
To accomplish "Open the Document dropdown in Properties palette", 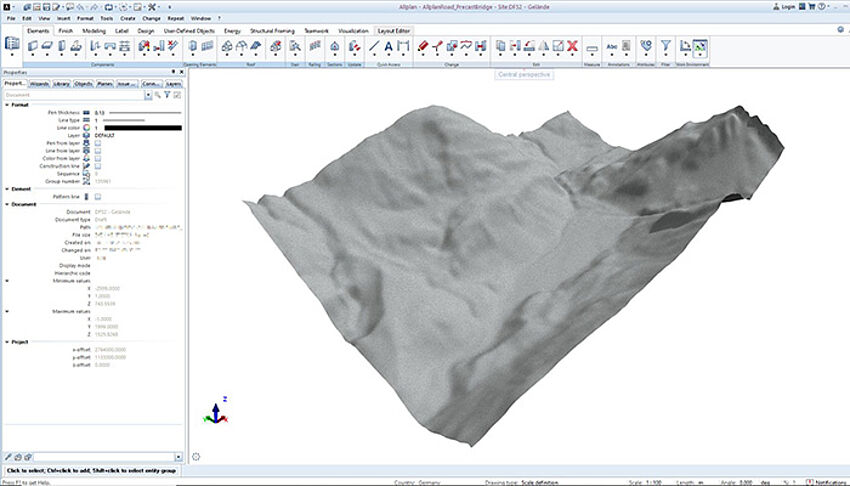I will pyautogui.click(x=147, y=95).
